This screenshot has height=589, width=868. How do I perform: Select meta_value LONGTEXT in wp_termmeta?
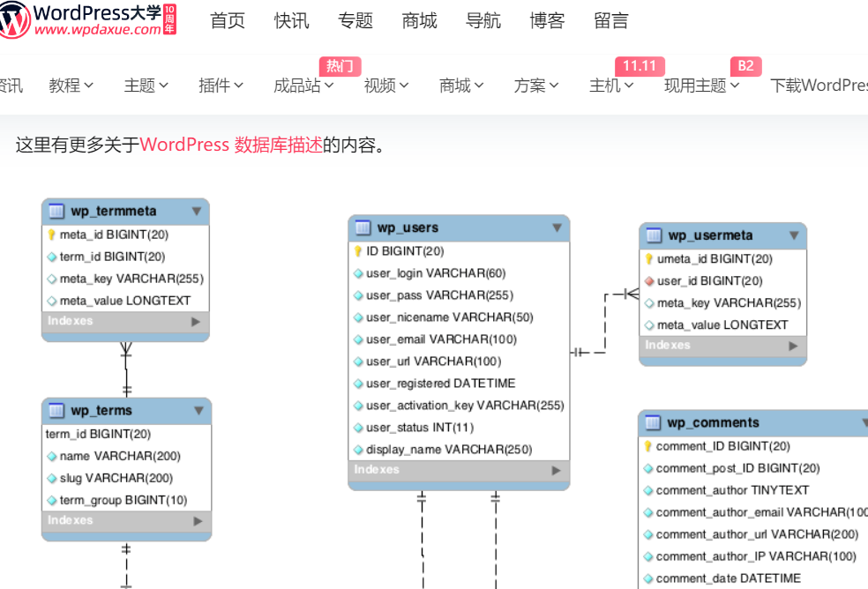coord(125,302)
